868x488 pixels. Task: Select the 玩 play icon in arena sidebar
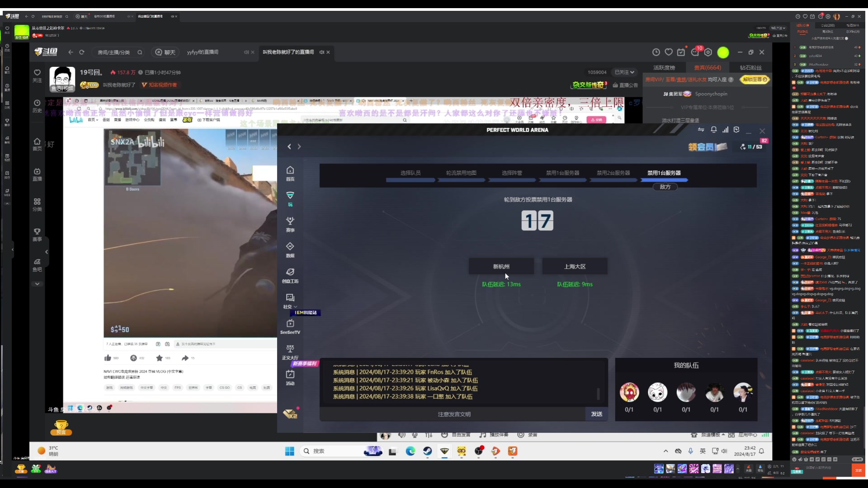290,199
